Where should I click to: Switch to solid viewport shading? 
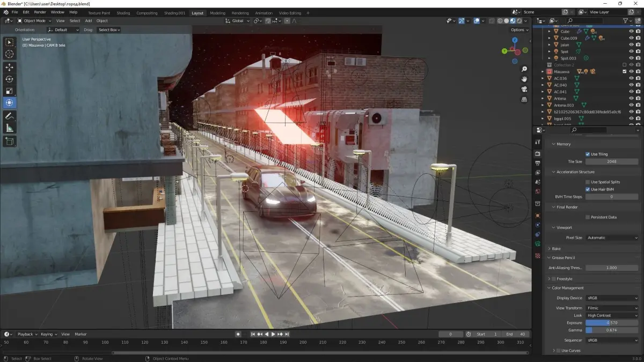click(507, 21)
